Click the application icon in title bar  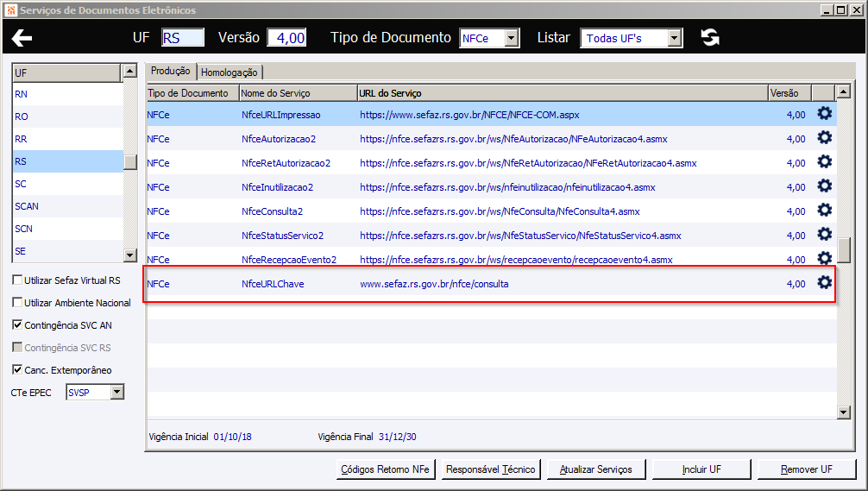coord(10,10)
